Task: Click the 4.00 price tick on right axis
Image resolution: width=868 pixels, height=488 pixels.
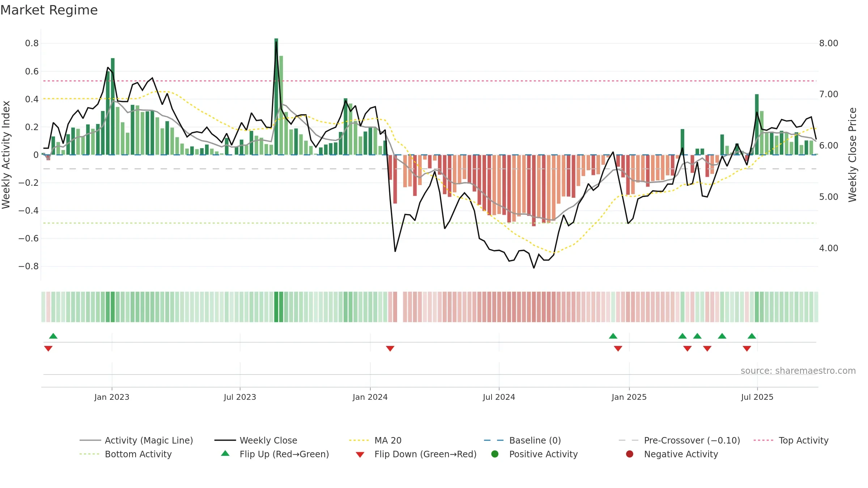Action: (829, 248)
